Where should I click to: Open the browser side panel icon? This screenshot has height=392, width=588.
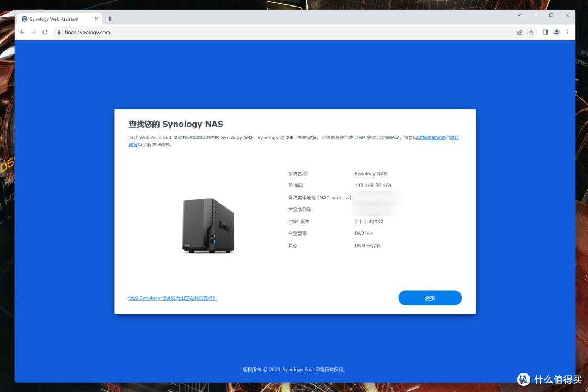(544, 32)
